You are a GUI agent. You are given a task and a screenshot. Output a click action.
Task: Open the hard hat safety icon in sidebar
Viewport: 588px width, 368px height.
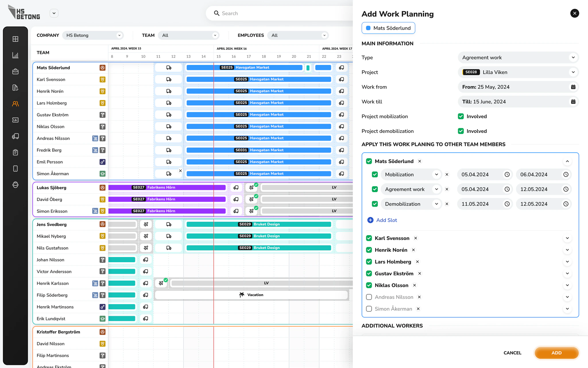click(16, 185)
